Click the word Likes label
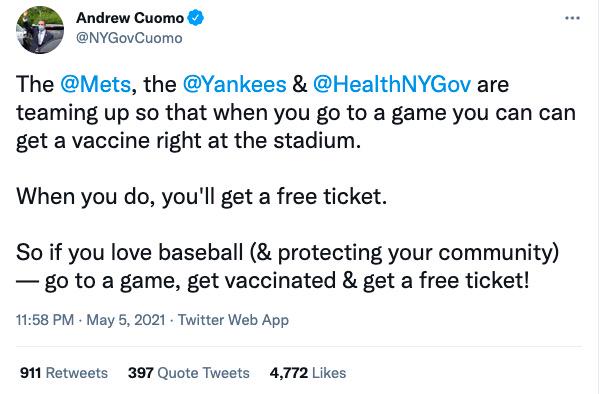The image size is (599, 394). 329,373
